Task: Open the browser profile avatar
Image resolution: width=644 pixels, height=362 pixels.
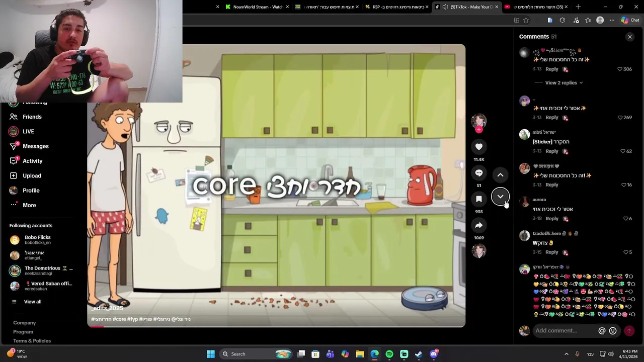Action: (600, 20)
